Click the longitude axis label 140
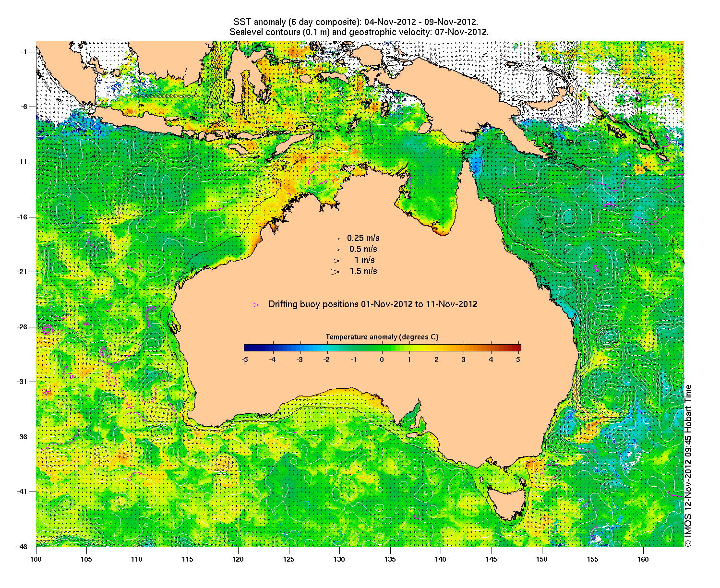Viewport: 720px width, 588px height. (441, 559)
